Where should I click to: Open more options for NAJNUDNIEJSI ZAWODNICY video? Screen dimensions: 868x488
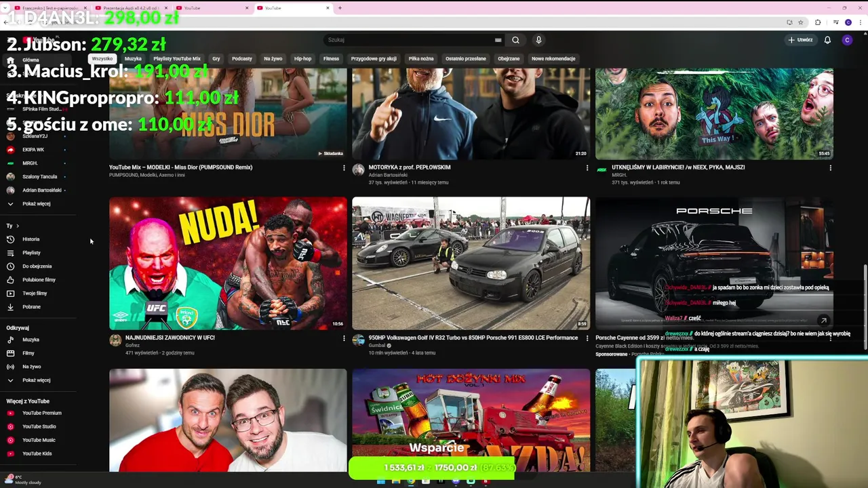[x=344, y=338]
